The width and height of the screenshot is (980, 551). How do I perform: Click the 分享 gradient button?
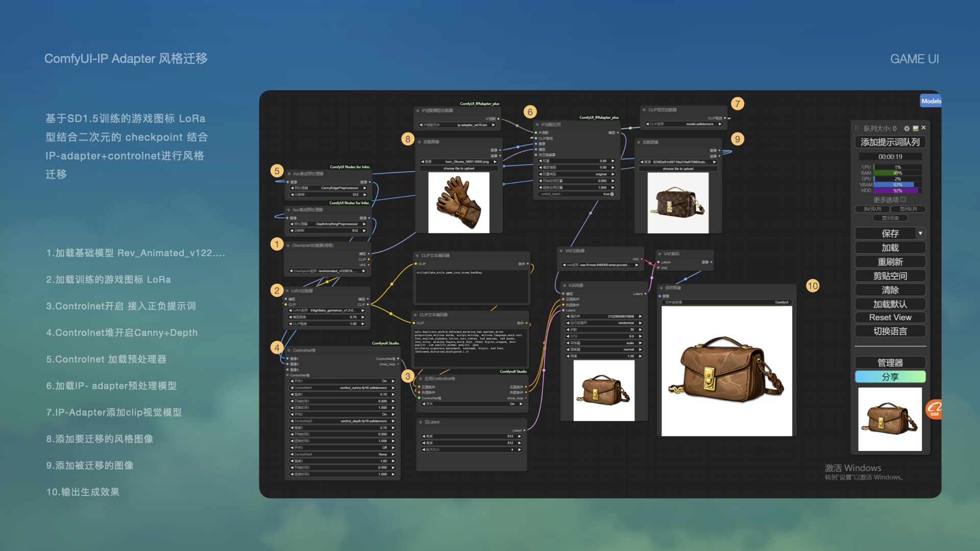tap(890, 377)
